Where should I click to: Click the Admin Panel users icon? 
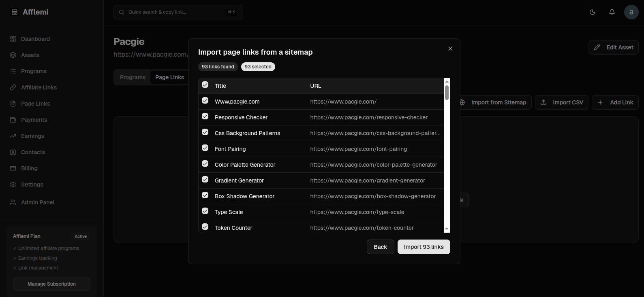point(13,202)
